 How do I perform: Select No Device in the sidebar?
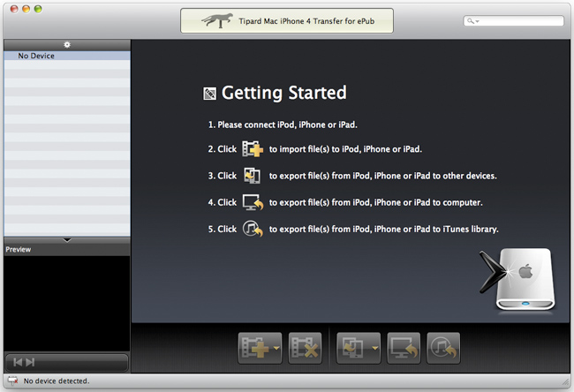point(67,56)
